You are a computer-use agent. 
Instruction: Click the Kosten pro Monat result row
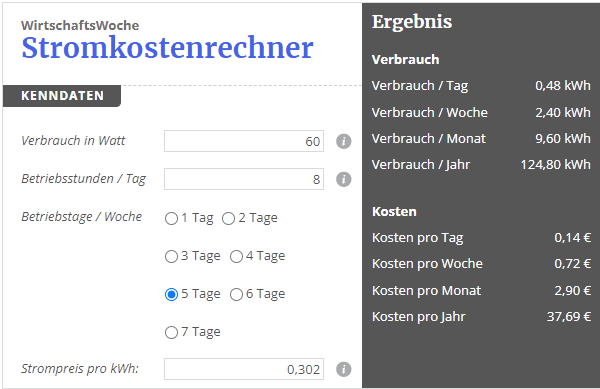481,290
